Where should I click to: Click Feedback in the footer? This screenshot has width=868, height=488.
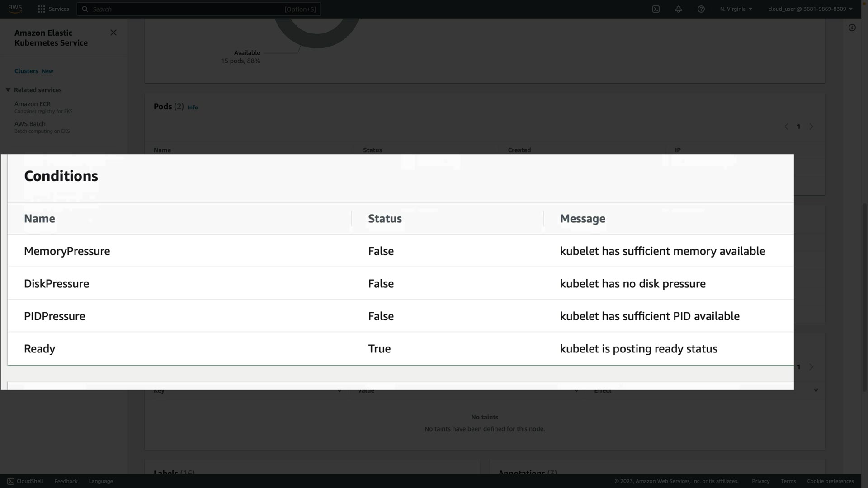click(x=66, y=481)
